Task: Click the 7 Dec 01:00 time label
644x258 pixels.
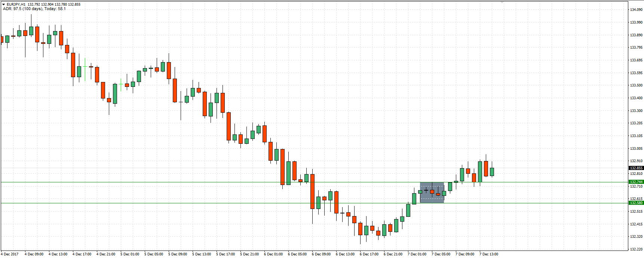Action: 417,254
